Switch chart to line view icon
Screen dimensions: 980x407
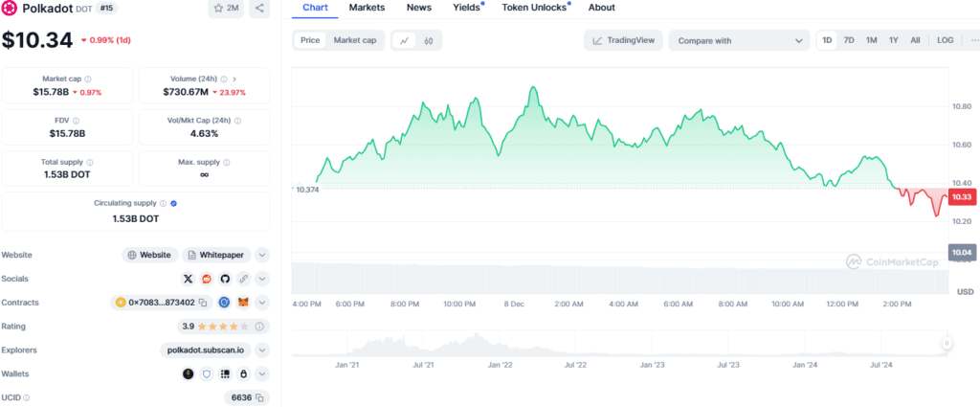405,40
